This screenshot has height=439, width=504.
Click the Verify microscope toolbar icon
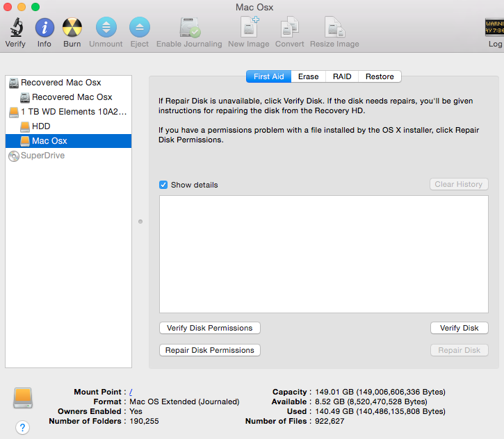tap(16, 27)
